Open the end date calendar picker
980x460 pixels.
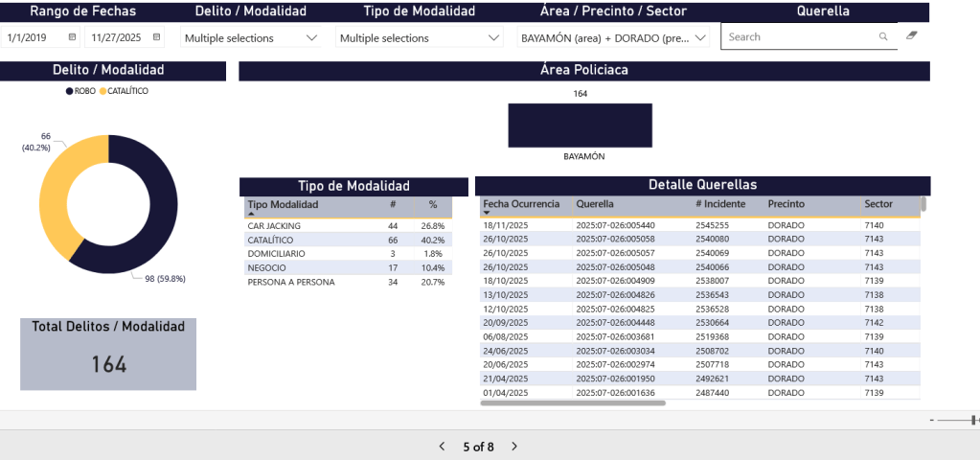[x=157, y=37]
